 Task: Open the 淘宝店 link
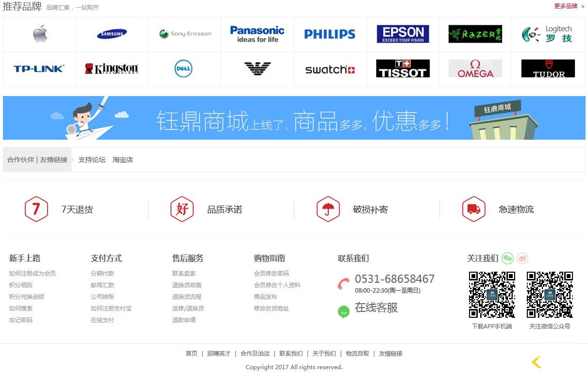tap(122, 160)
